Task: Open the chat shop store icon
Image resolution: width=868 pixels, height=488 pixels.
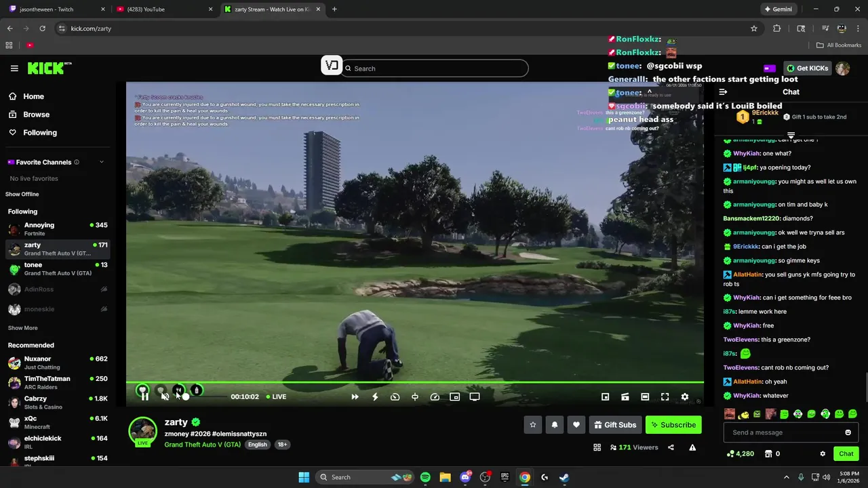Action: 768,454
